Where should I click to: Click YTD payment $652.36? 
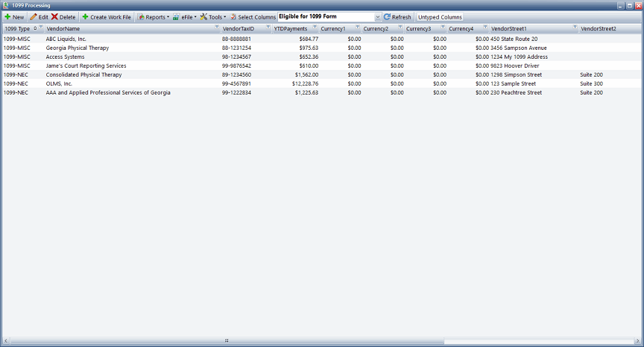point(309,57)
